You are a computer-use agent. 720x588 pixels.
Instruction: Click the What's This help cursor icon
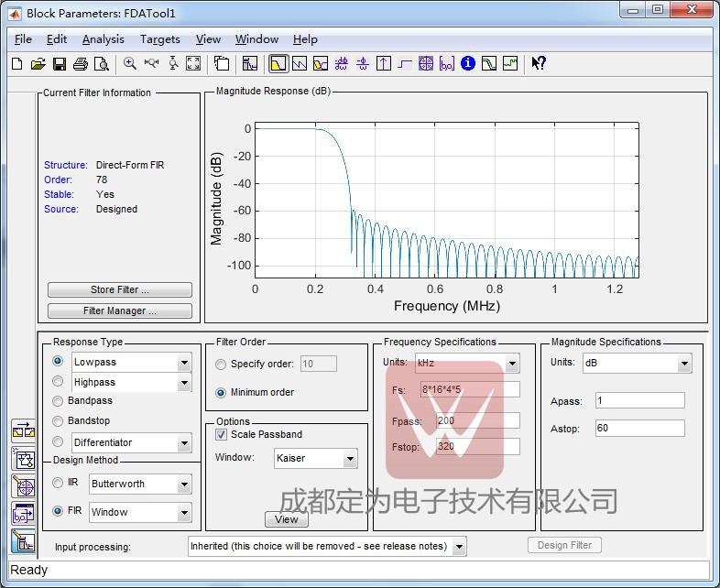[x=538, y=63]
